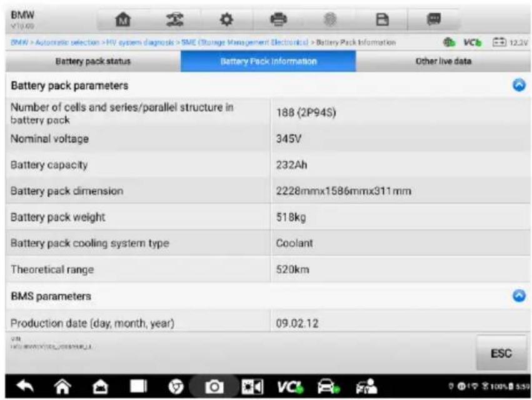
Task: Go to Android home screen icon
Action: (63, 387)
